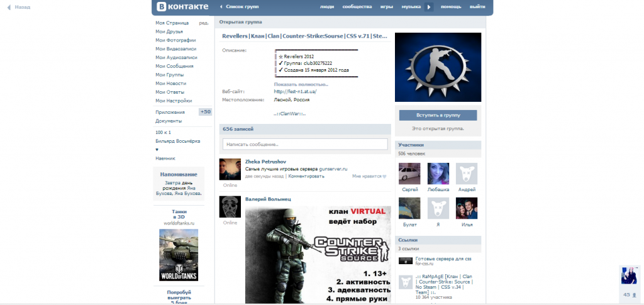
Task: Expand description with Показать полностью
Action: [301, 84]
